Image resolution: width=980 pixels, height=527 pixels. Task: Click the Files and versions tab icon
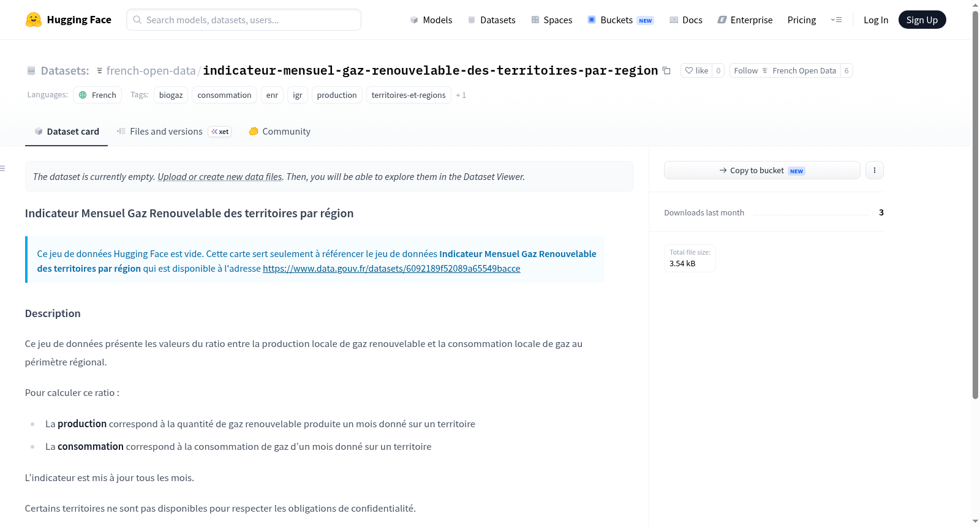click(x=121, y=131)
